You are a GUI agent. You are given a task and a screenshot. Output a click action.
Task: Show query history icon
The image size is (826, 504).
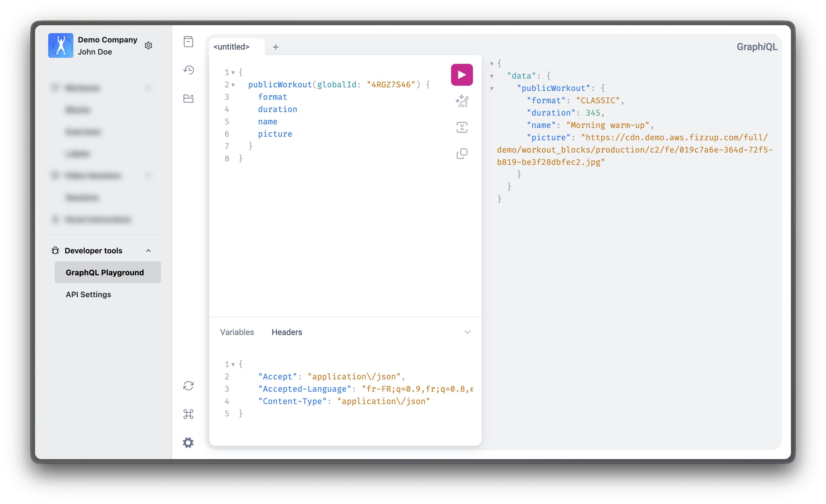pyautogui.click(x=188, y=70)
